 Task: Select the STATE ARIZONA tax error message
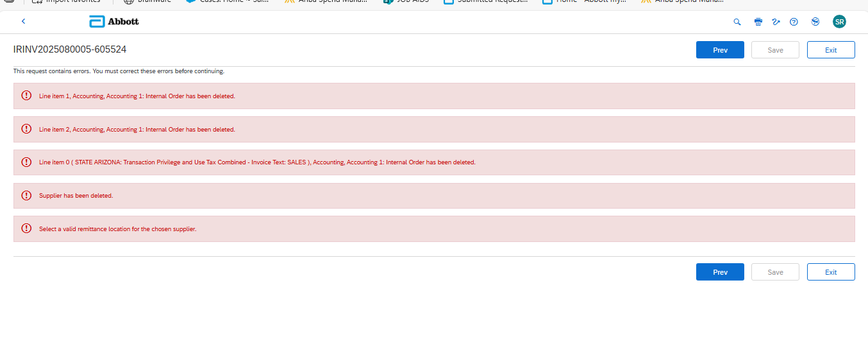click(x=257, y=162)
